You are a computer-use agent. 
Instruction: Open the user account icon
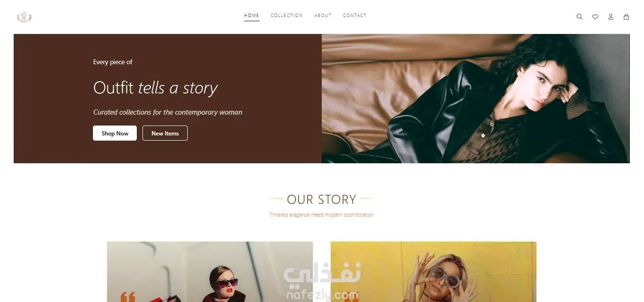point(611,17)
